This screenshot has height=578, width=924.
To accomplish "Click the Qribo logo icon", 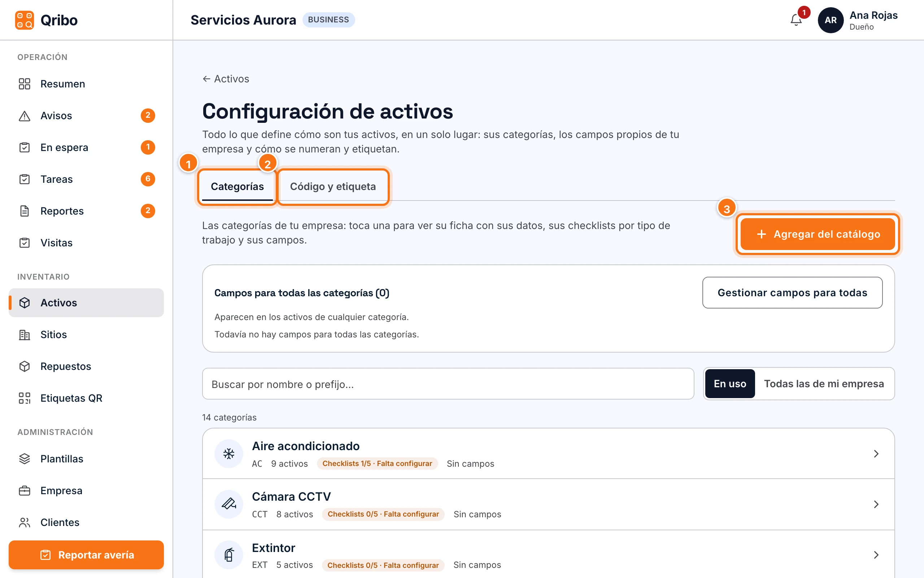I will point(25,20).
